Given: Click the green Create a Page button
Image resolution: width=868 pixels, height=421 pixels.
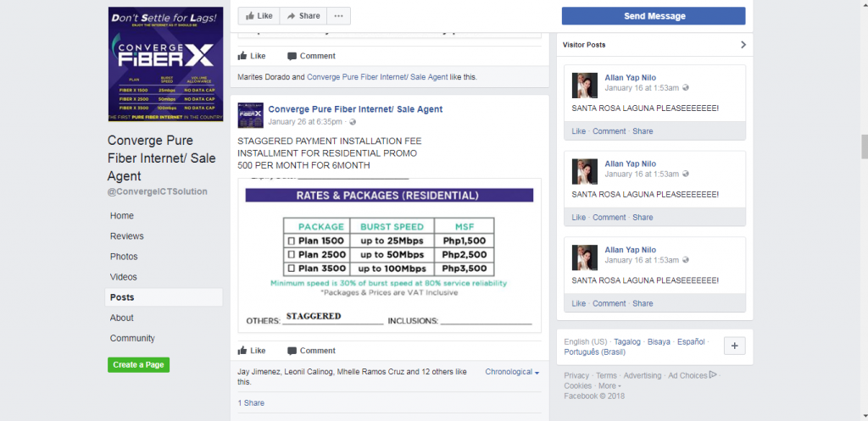Looking at the screenshot, I should click(x=138, y=365).
